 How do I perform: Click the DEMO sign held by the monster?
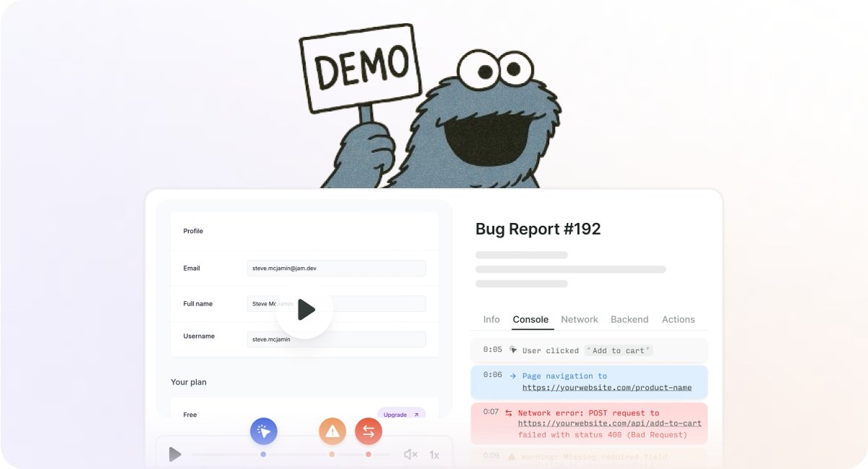(359, 68)
